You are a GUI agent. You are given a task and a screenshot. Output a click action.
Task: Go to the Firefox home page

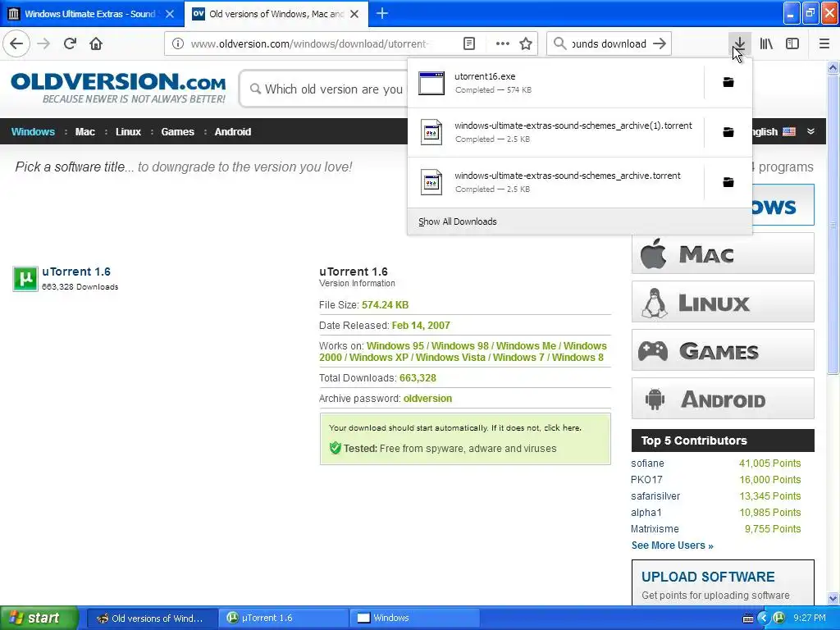click(96, 43)
